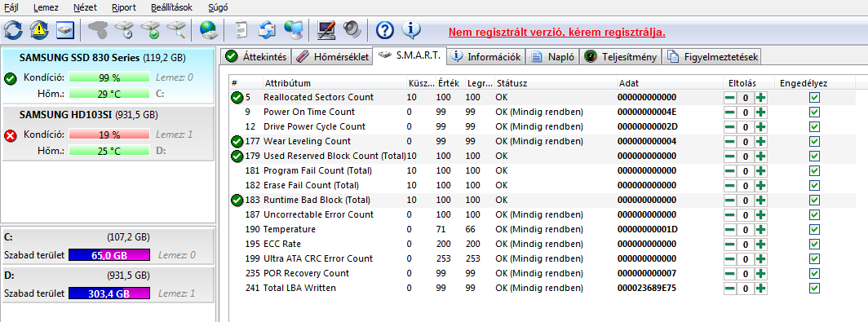Viewport: 868px width, 322px height.
Task: Toggle the POR Recovery Count enable checkbox
Action: 814,273
